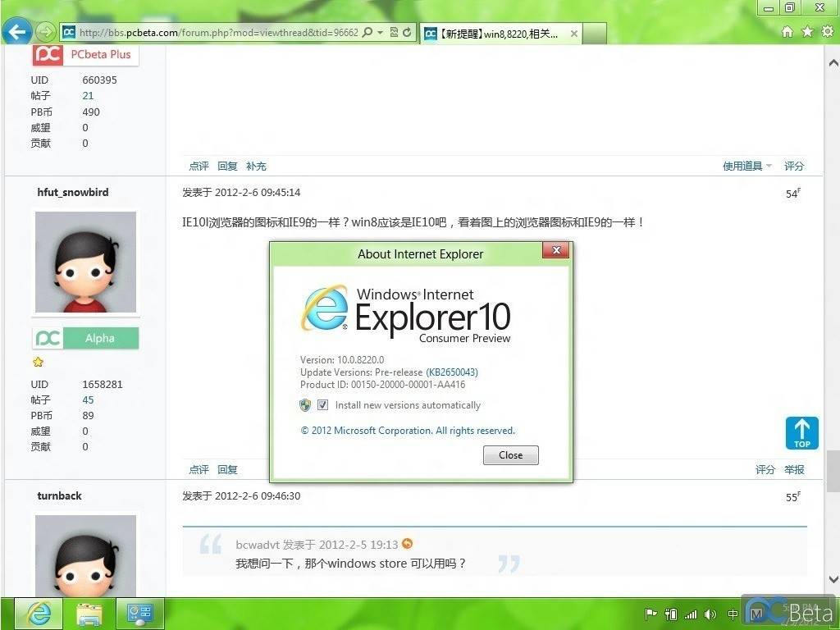Toggle Install new versions automatically checkbox

[x=322, y=405]
